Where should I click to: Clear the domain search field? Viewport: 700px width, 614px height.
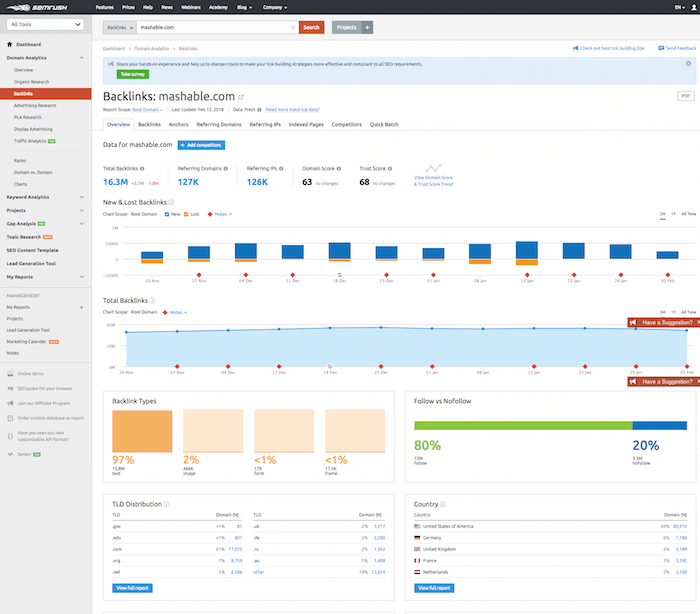[293, 28]
